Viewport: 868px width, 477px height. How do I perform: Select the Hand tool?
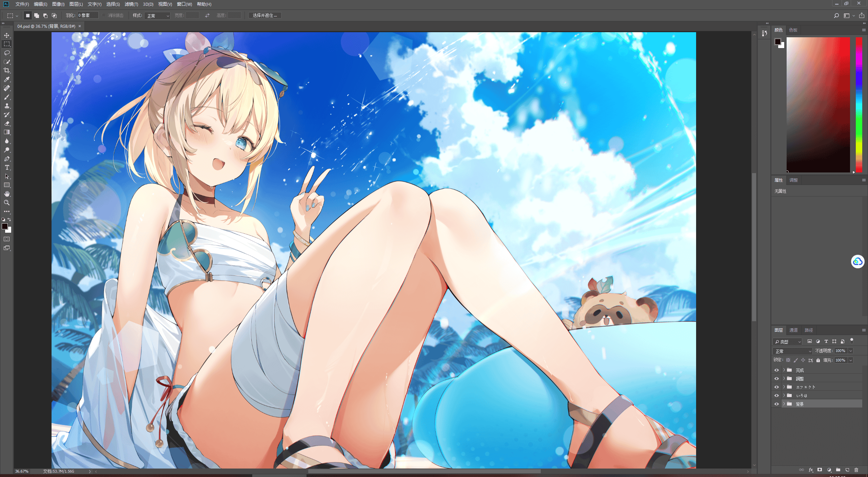[x=7, y=194]
